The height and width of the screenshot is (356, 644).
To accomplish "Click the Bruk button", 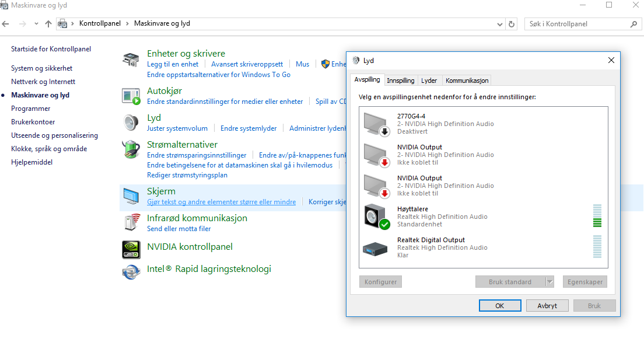I will tap(594, 305).
